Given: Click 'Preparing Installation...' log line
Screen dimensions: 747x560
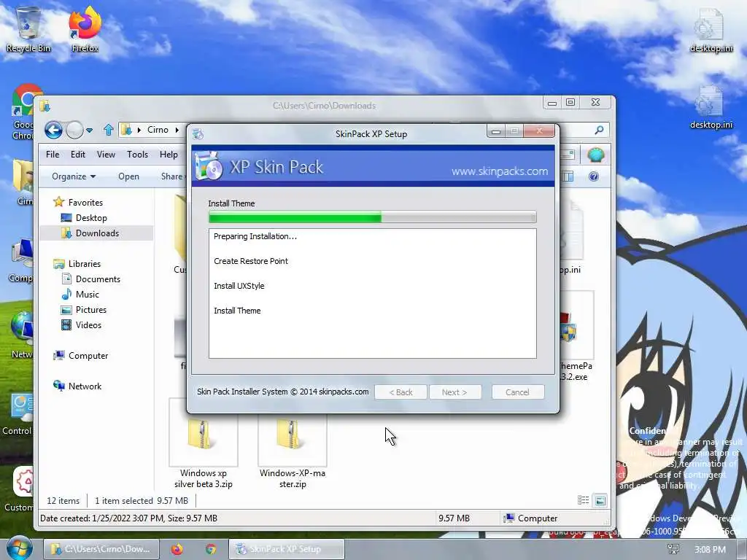Looking at the screenshot, I should coord(255,236).
